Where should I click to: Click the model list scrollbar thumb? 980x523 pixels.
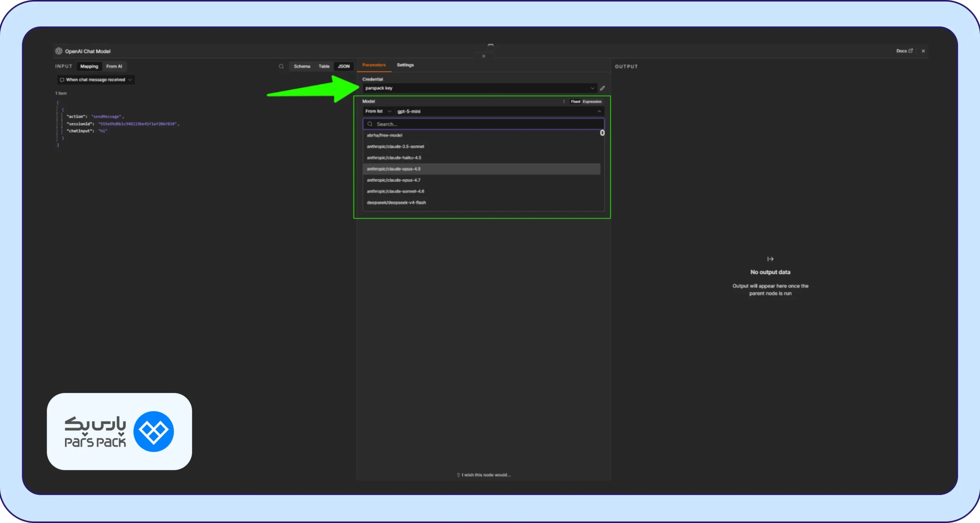[x=602, y=133]
